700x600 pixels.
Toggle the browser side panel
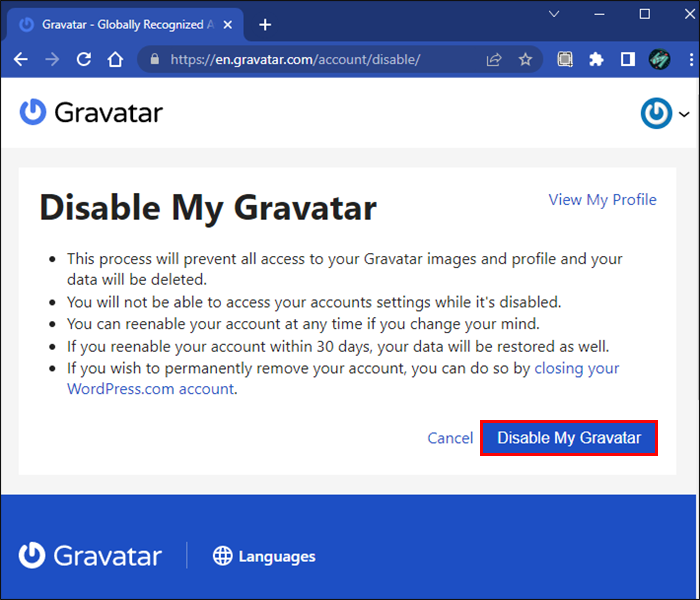628,59
